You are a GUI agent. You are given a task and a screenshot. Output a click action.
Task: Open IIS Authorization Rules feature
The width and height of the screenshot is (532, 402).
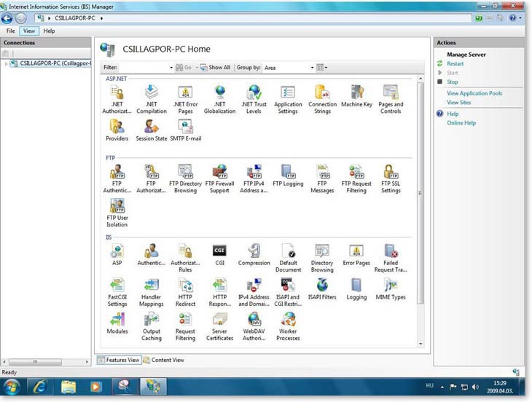click(185, 258)
